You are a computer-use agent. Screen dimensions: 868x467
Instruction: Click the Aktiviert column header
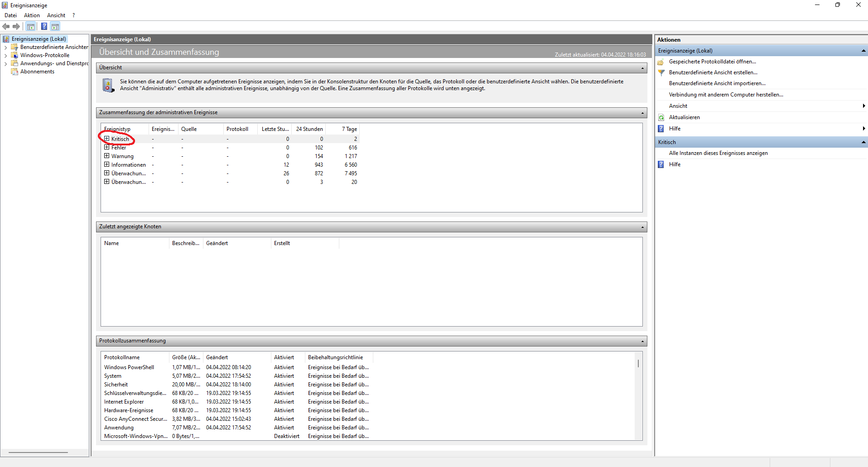click(x=288, y=357)
